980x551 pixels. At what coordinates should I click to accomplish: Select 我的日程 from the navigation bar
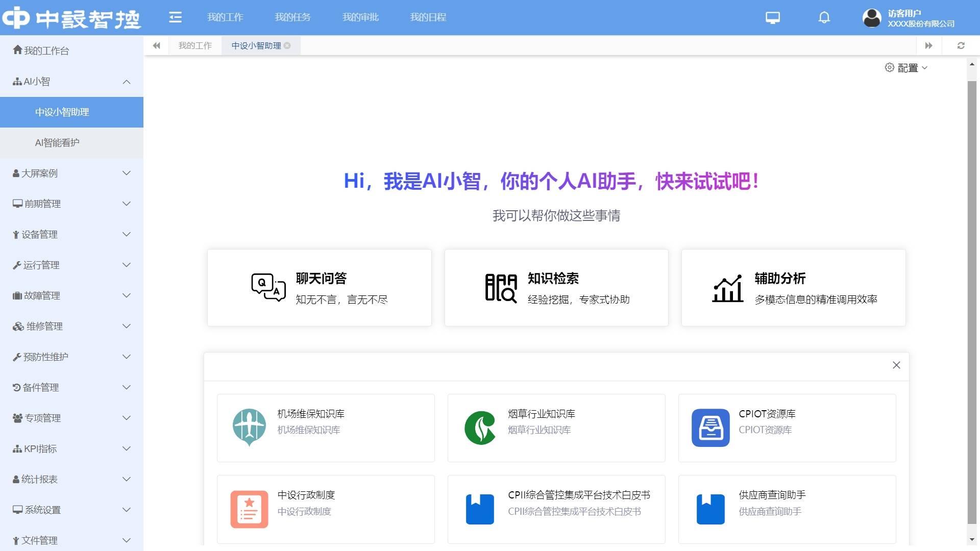tap(428, 17)
